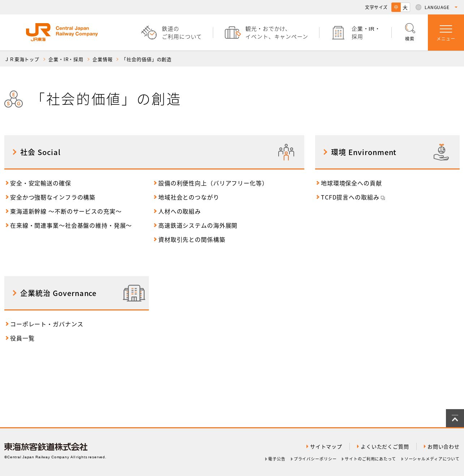Open TCFD提言への取組み link
The height and width of the screenshot is (476, 464).
tap(350, 197)
